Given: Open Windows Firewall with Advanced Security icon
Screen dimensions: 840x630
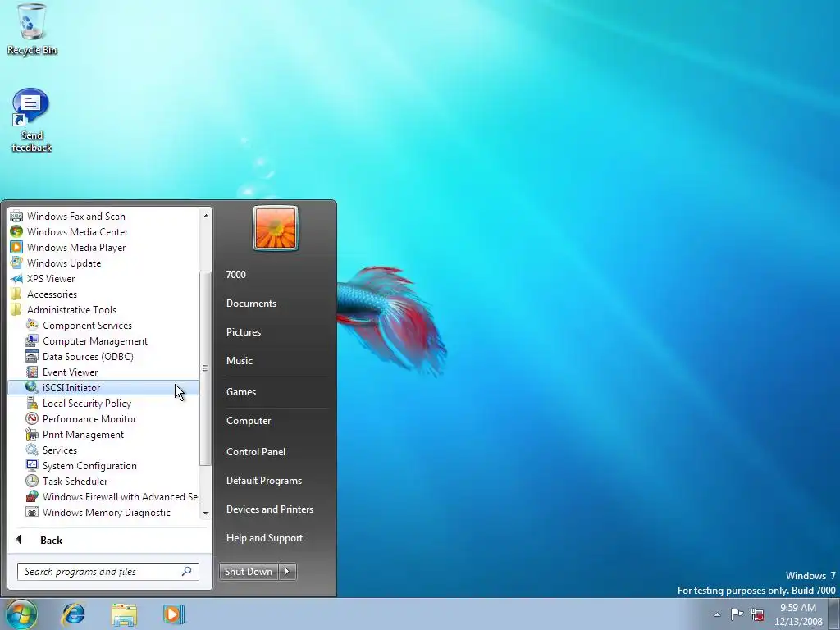Looking at the screenshot, I should tap(32, 496).
